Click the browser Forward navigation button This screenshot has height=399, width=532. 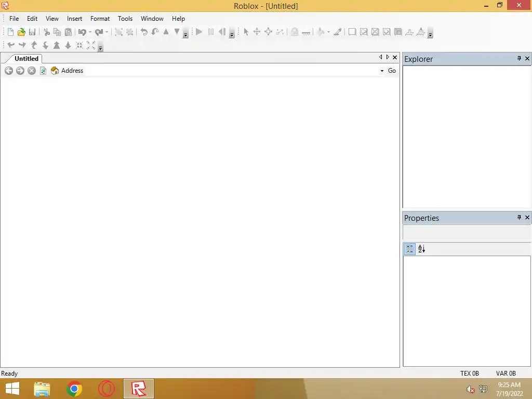pyautogui.click(x=20, y=71)
